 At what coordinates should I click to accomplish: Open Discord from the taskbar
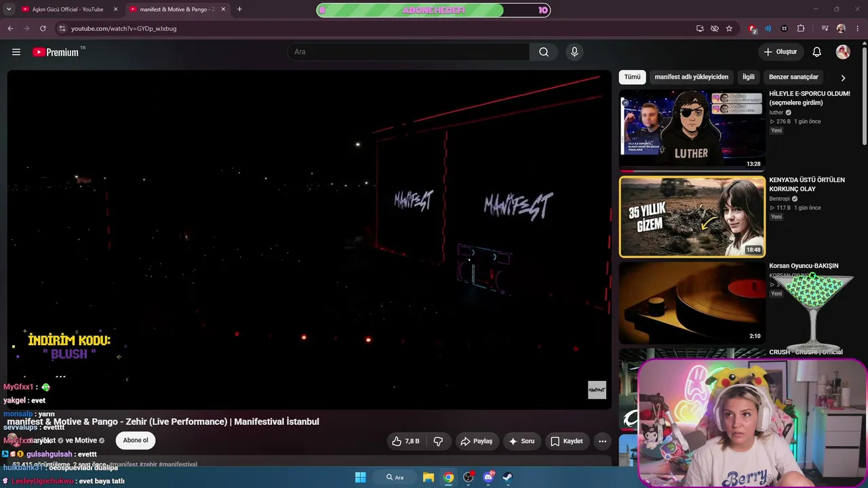[x=488, y=477]
